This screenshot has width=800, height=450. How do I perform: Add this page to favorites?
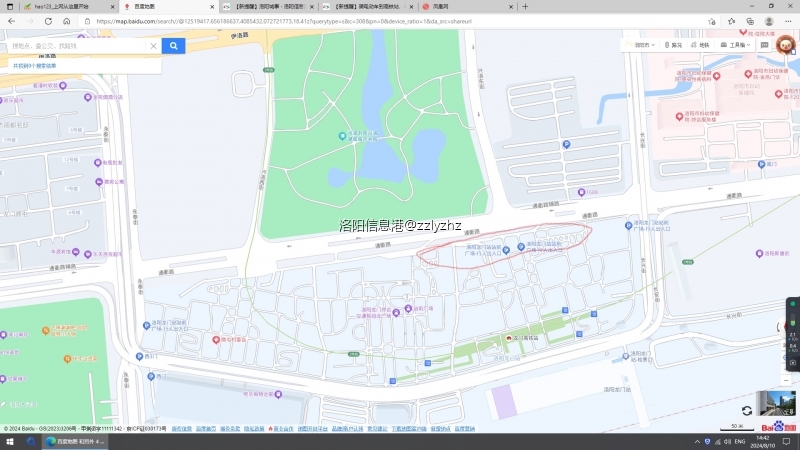[x=712, y=21]
